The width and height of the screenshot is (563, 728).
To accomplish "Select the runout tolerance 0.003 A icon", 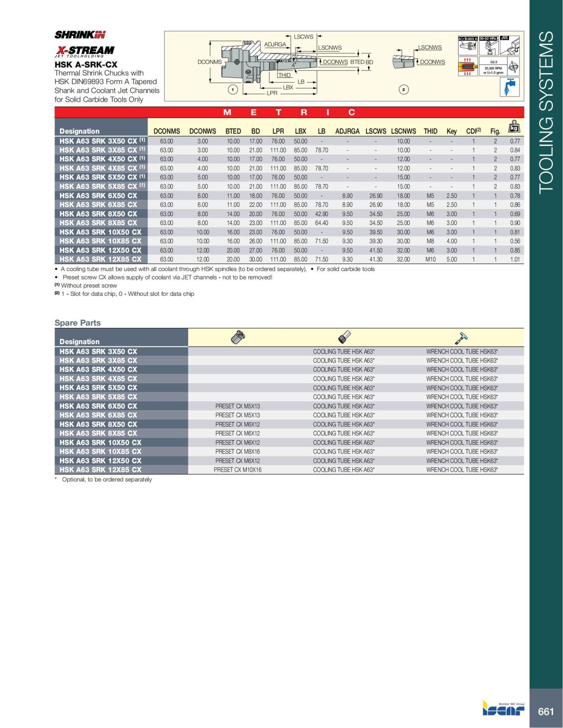I will pyautogui.click(x=468, y=45).
